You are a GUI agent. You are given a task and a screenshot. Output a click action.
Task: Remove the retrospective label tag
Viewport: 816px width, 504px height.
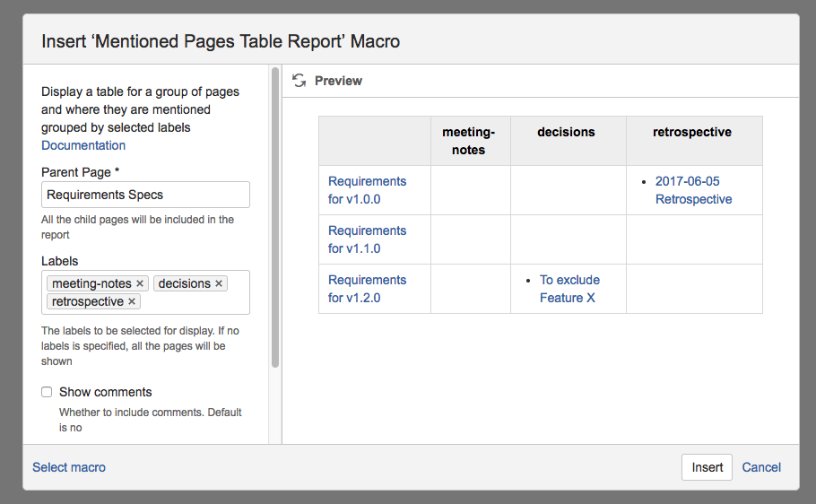click(132, 301)
